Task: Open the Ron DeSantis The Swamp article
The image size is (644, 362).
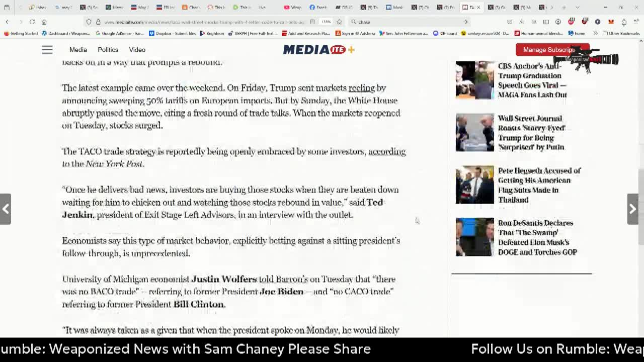Action: [x=537, y=237]
